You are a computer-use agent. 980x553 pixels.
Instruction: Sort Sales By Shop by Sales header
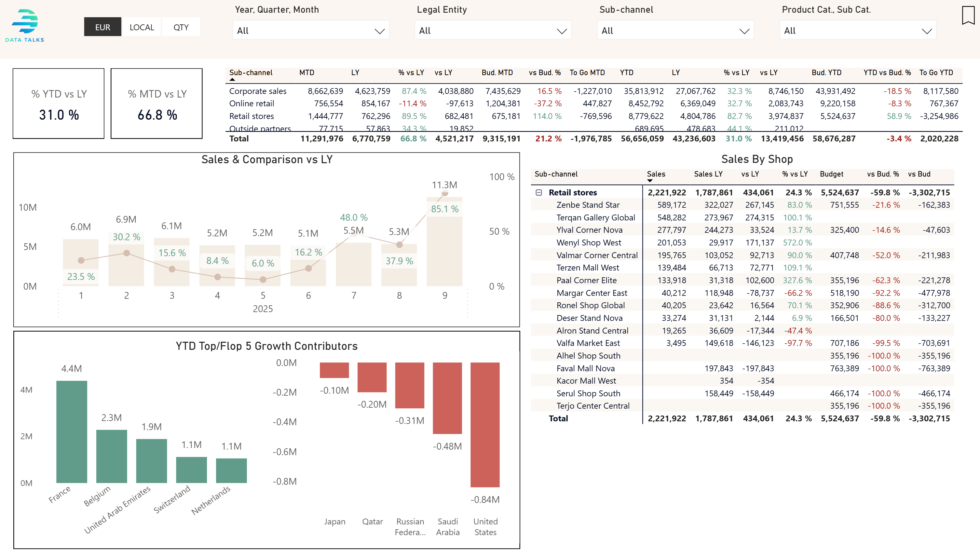pyautogui.click(x=656, y=174)
